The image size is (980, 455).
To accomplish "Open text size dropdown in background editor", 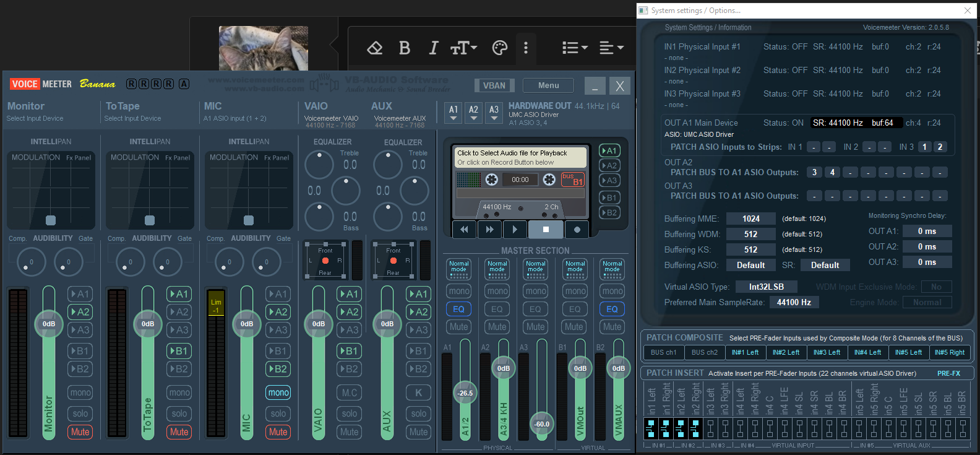I will [x=463, y=48].
